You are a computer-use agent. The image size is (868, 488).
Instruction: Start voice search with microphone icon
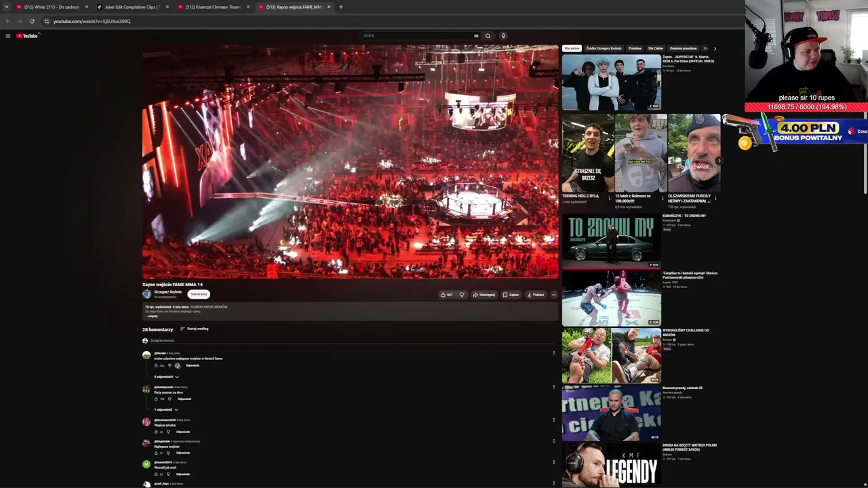pos(503,36)
